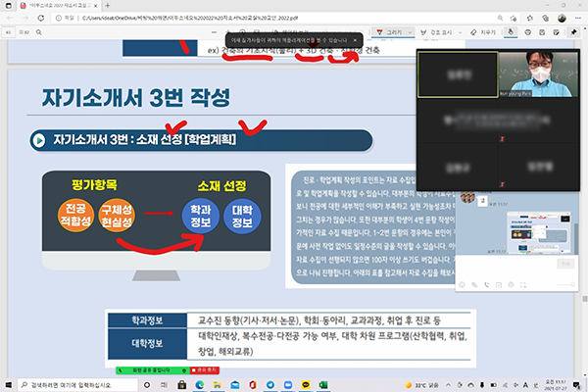This screenshot has width=588, height=392.
Task: Click the Windows Start button
Action: pos(9,384)
